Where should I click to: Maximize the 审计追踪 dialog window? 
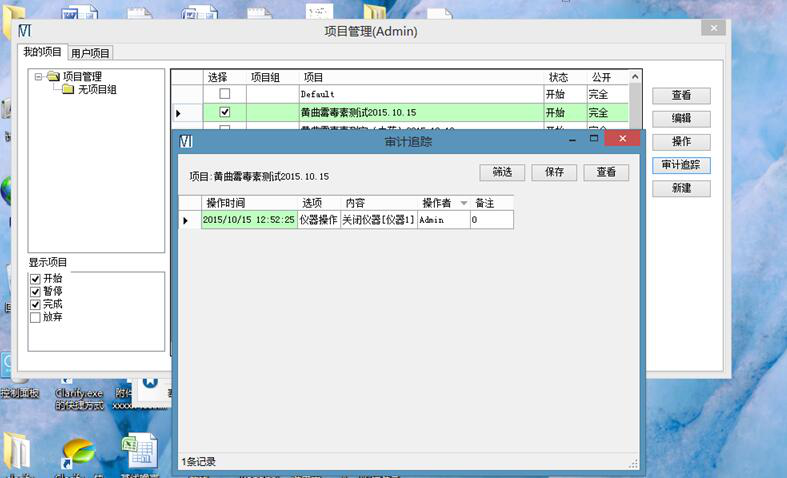pyautogui.click(x=593, y=139)
